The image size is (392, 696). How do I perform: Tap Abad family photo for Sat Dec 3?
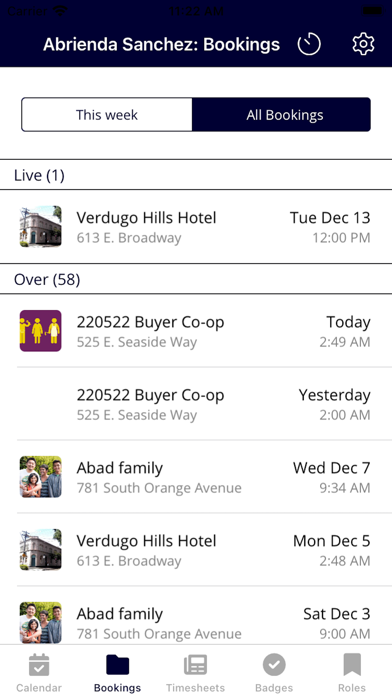(40, 622)
